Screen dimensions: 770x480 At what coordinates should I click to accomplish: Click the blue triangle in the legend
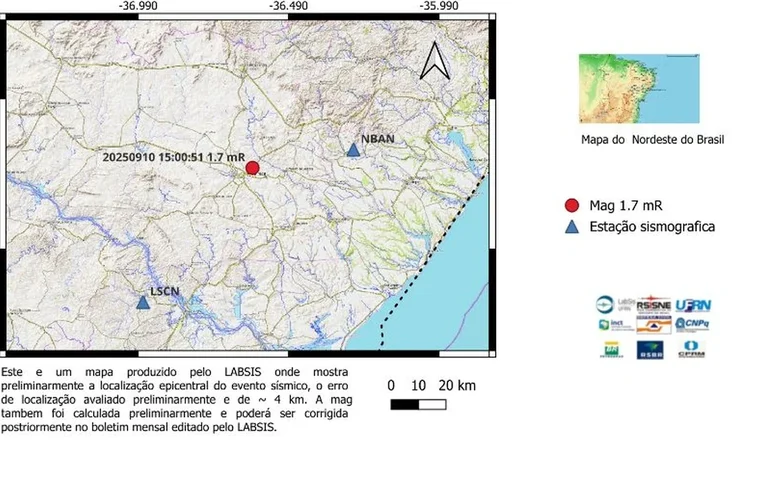[x=572, y=227]
